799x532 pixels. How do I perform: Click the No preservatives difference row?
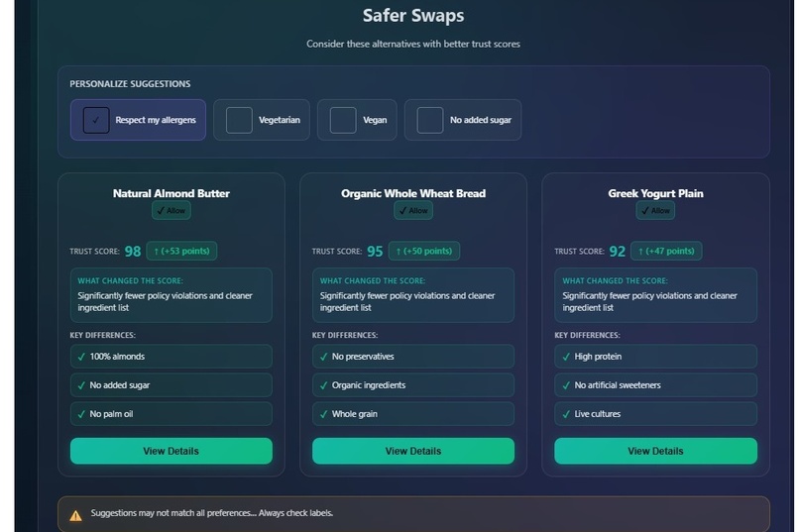coord(413,357)
